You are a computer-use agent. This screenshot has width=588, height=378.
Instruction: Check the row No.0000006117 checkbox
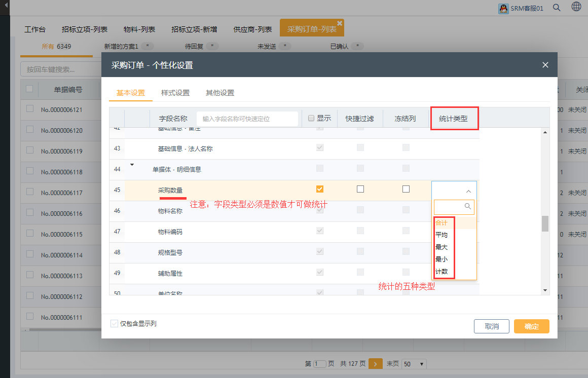click(x=30, y=192)
